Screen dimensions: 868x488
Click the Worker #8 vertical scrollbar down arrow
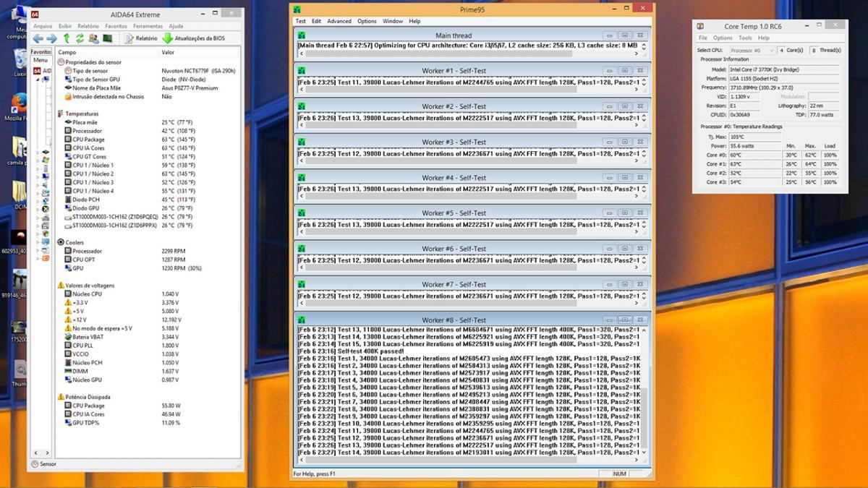tap(644, 452)
